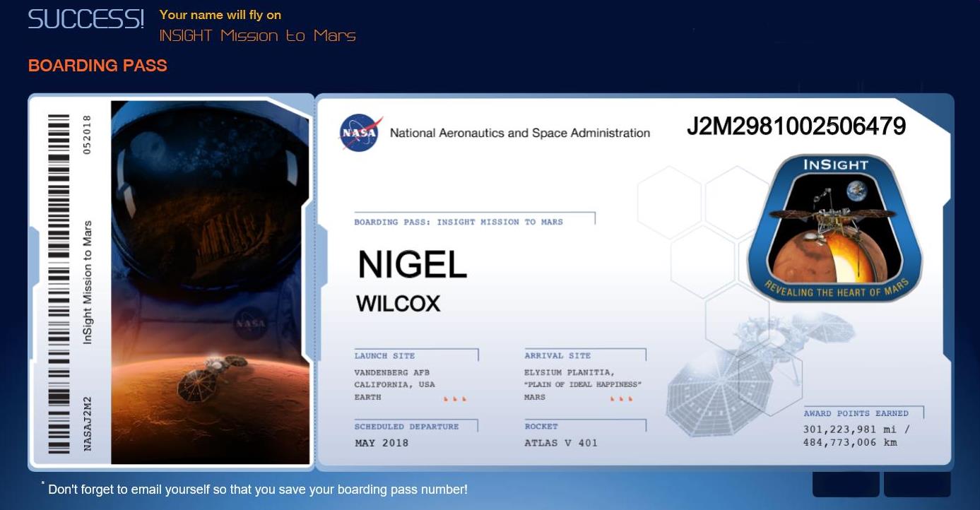
Task: Click 'PLAIN OF IDEAL HAPPINESS' text
Action: tap(583, 384)
